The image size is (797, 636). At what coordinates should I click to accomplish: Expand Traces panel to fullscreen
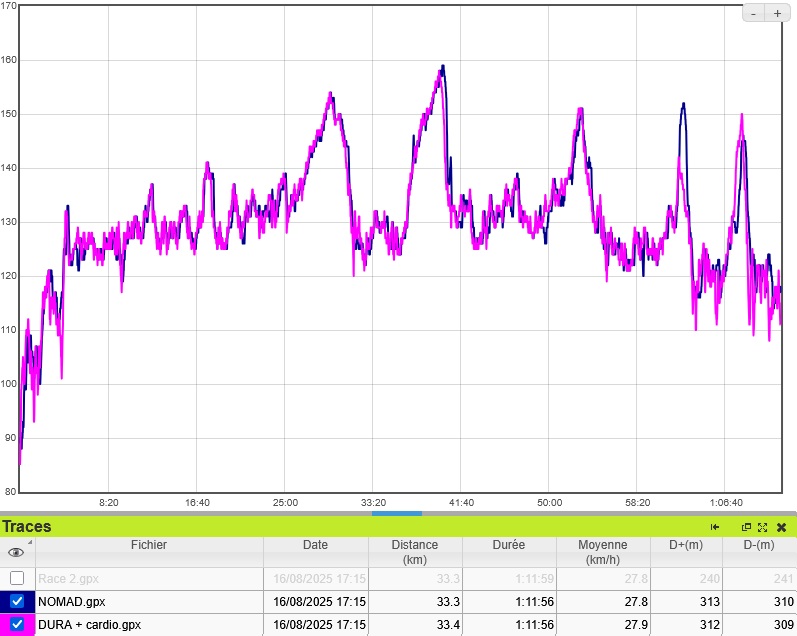pyautogui.click(x=762, y=527)
